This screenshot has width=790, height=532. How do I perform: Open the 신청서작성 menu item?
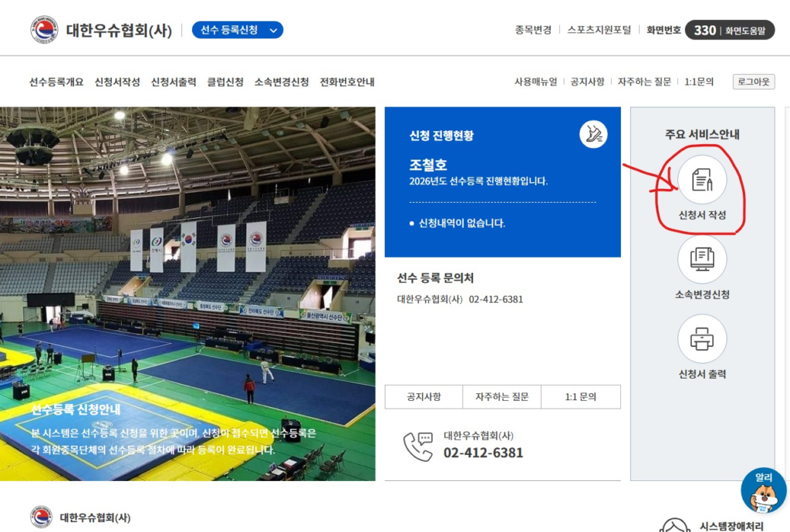pos(117,82)
